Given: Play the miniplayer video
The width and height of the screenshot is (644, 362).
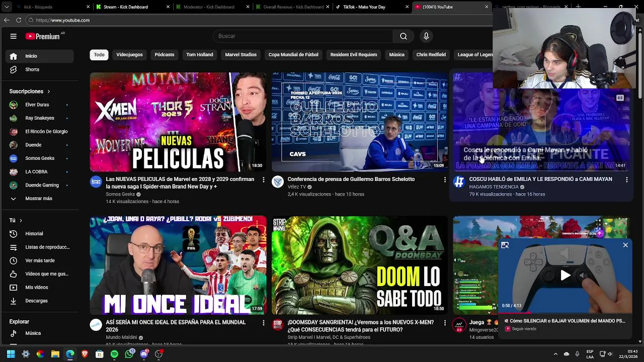Looking at the screenshot, I should (x=566, y=275).
